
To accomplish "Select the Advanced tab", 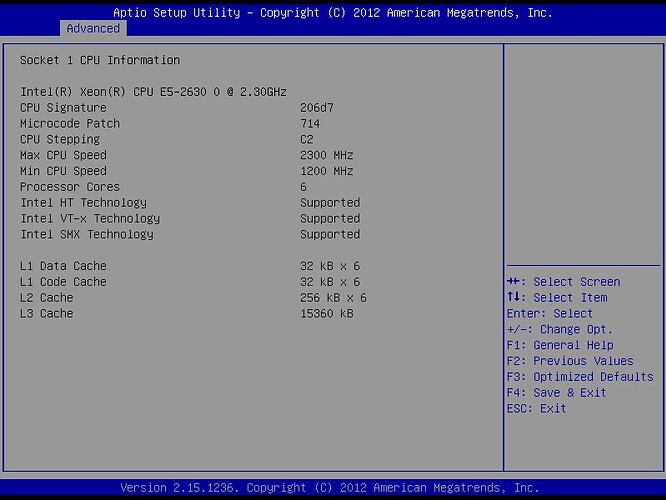I will point(93,28).
